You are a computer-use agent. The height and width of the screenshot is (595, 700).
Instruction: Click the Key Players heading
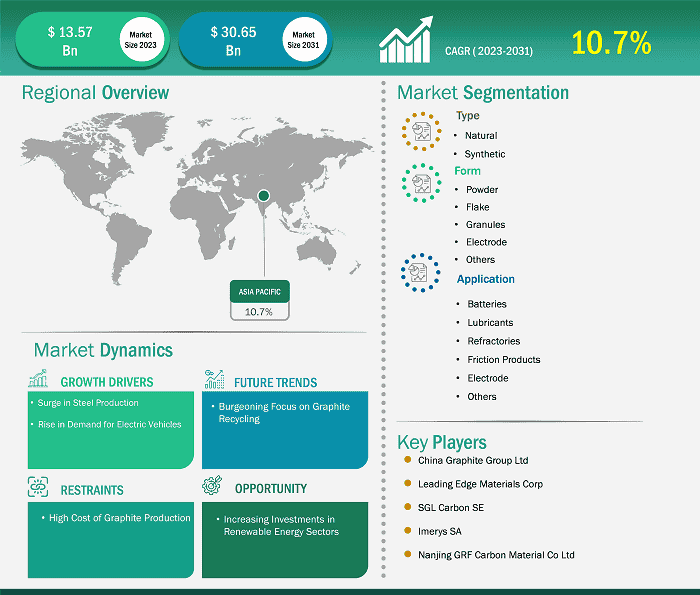point(442,442)
